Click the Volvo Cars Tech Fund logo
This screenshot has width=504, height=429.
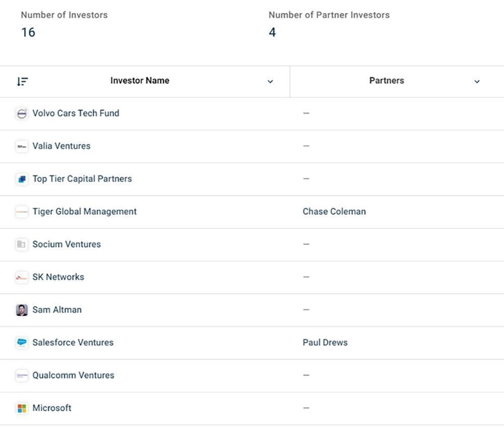22,114
